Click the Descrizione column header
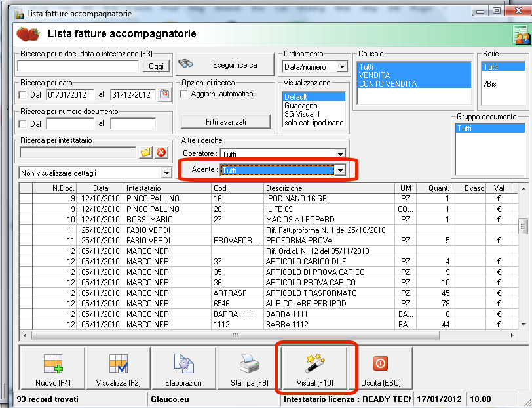The image size is (532, 408). [x=329, y=188]
